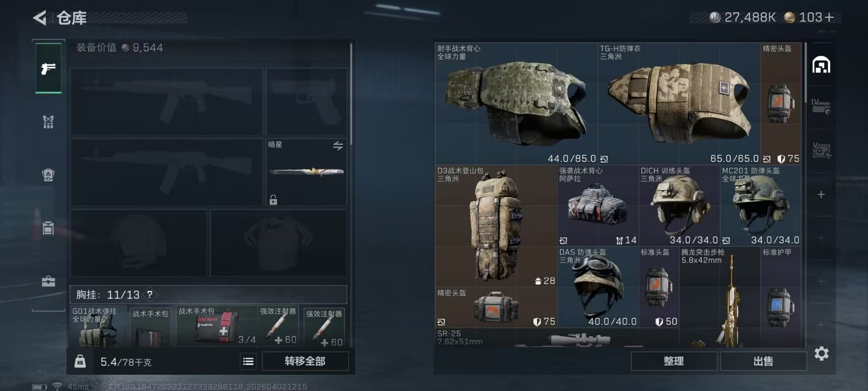
Task: Expand the currency plus next to 103
Action: [829, 17]
